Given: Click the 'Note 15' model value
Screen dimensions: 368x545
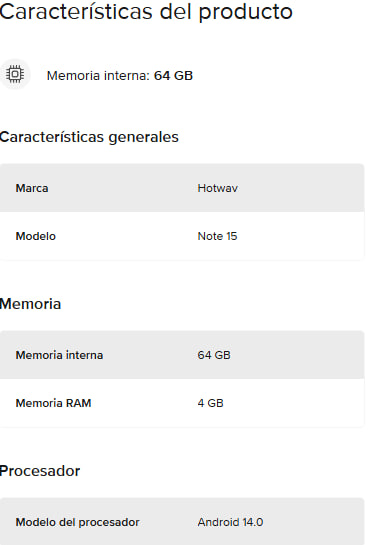Looking at the screenshot, I should (x=217, y=236).
